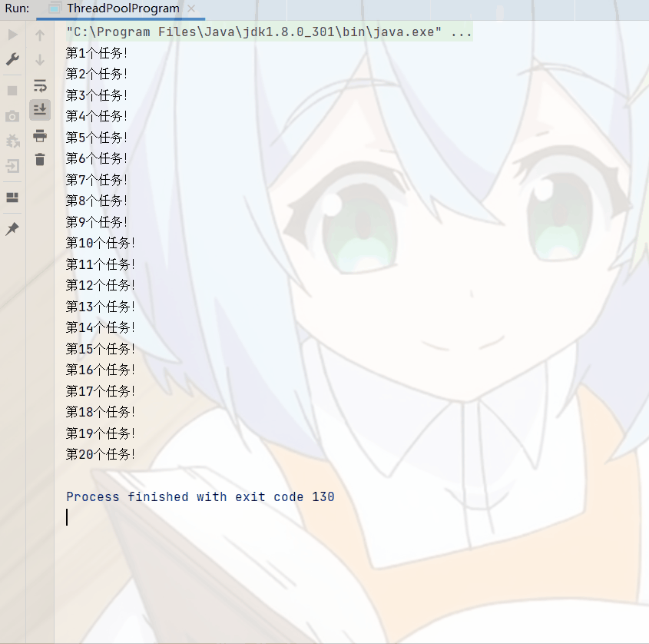This screenshot has width=649, height=644.
Task: Click the output line 第5个任务!
Action: click(97, 138)
